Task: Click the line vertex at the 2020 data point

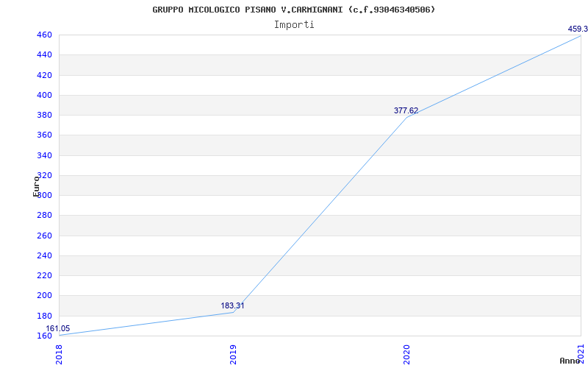Action: click(407, 118)
